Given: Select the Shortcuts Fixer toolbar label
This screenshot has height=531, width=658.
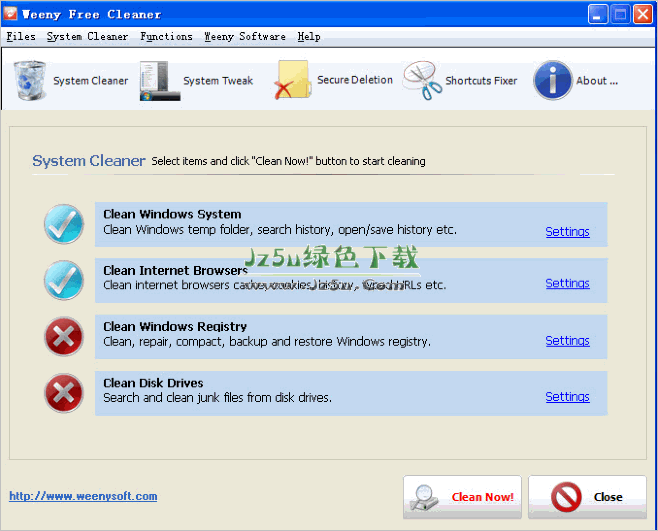Looking at the screenshot, I should (481, 81).
